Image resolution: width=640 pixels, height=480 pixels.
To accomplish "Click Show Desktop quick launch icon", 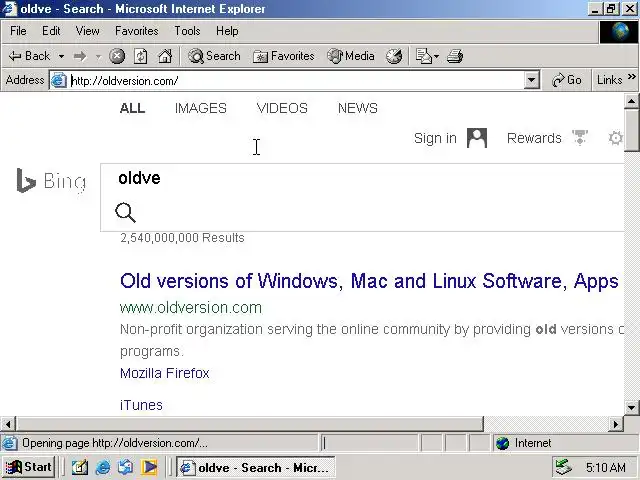I will tap(80, 467).
